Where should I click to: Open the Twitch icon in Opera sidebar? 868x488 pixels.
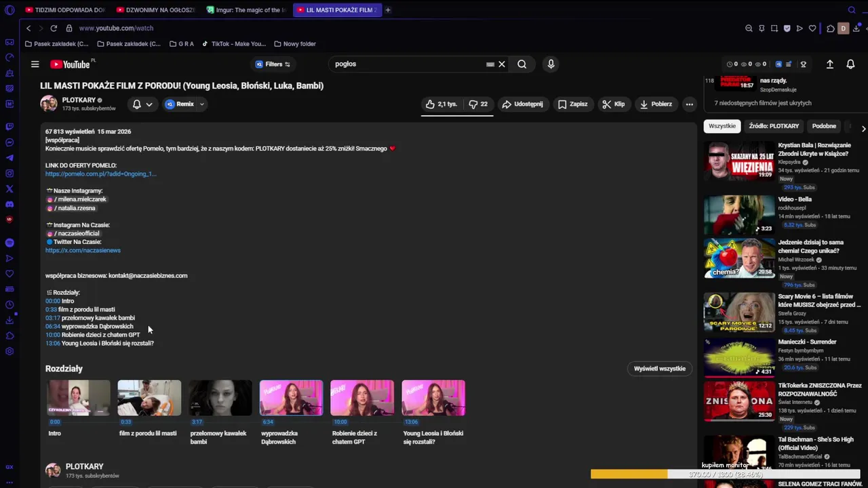[x=9, y=127]
